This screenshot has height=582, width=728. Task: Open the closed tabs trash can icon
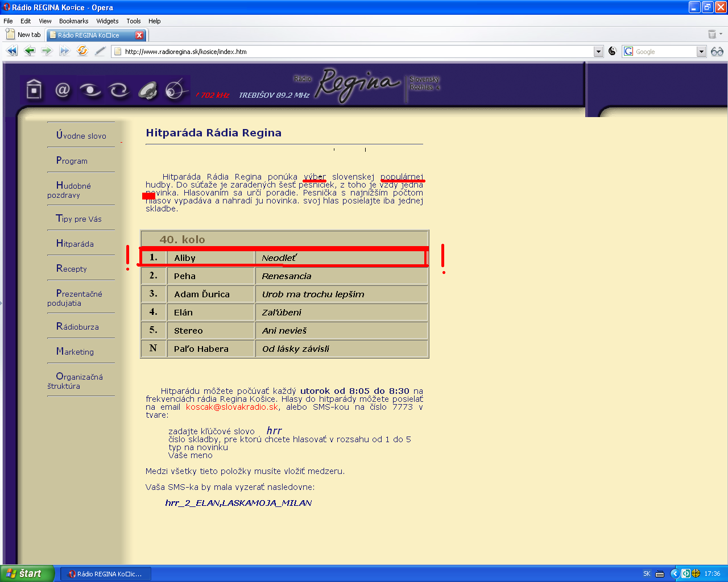click(712, 35)
